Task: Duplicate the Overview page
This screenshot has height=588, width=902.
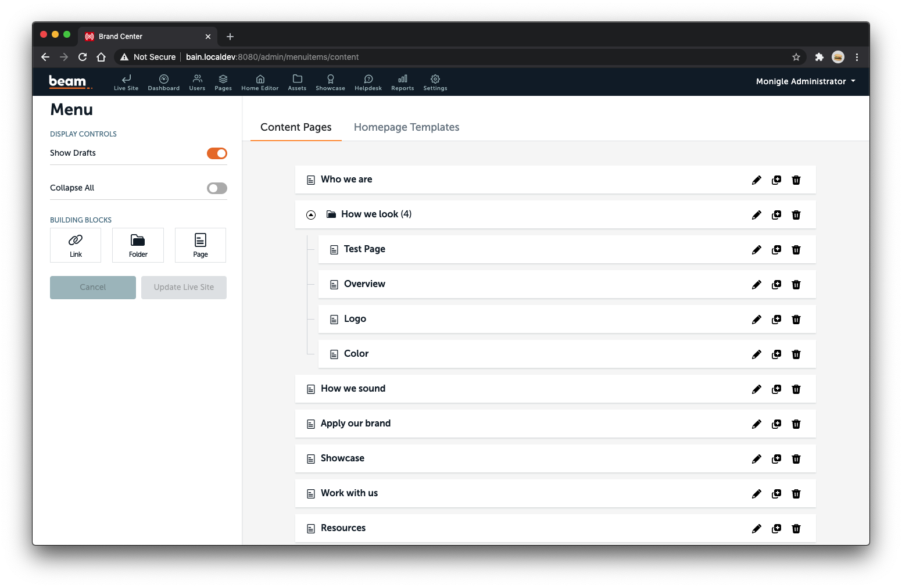Action: [776, 285]
